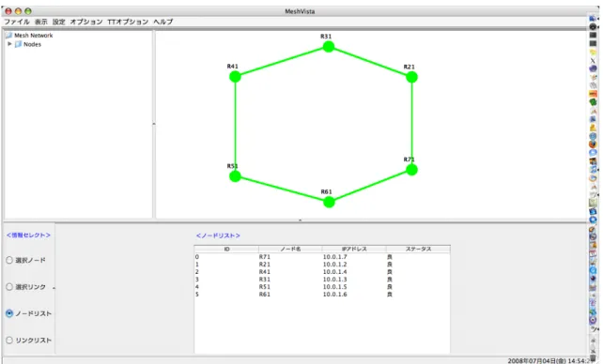
Task: Expand the Nodes tree item
Action: (x=9, y=44)
